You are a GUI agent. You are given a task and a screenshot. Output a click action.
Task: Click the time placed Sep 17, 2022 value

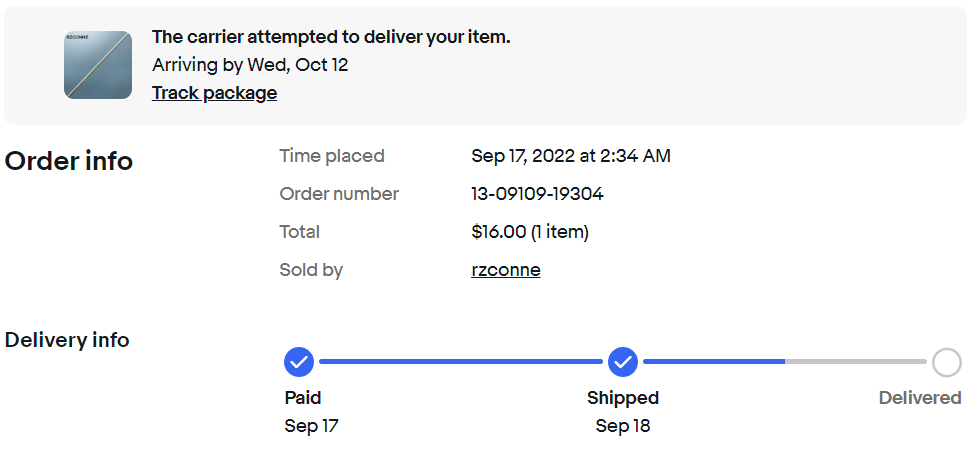(x=570, y=156)
